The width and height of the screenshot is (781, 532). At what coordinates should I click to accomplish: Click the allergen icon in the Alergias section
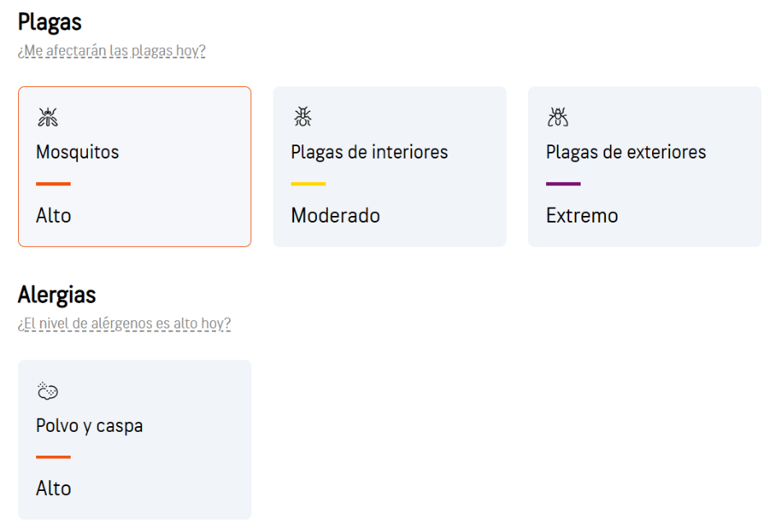tap(48, 391)
